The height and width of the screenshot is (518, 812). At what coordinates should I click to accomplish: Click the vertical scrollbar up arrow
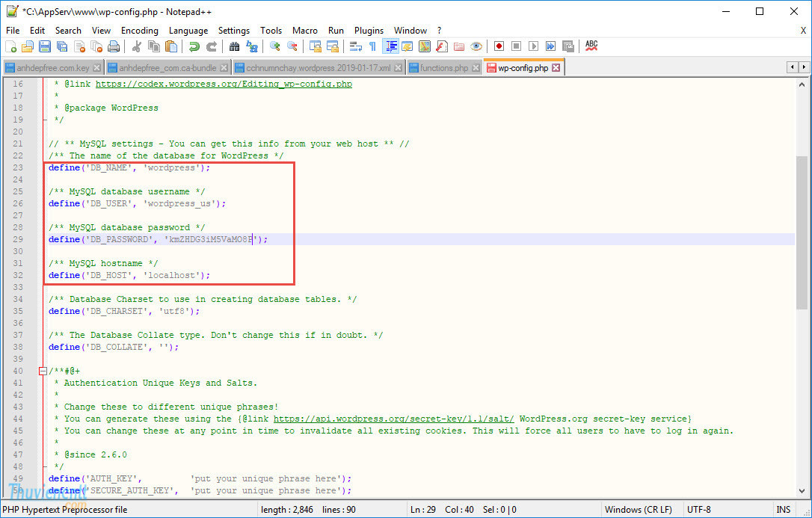[x=802, y=85]
